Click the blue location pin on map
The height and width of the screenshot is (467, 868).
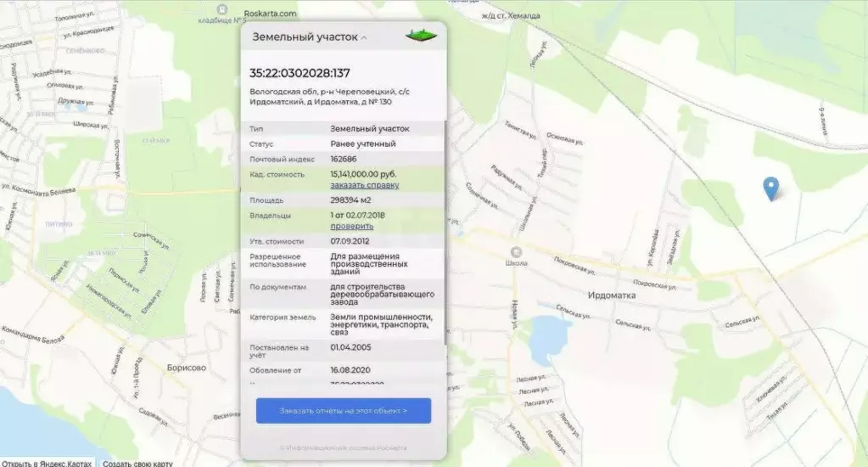(x=770, y=188)
